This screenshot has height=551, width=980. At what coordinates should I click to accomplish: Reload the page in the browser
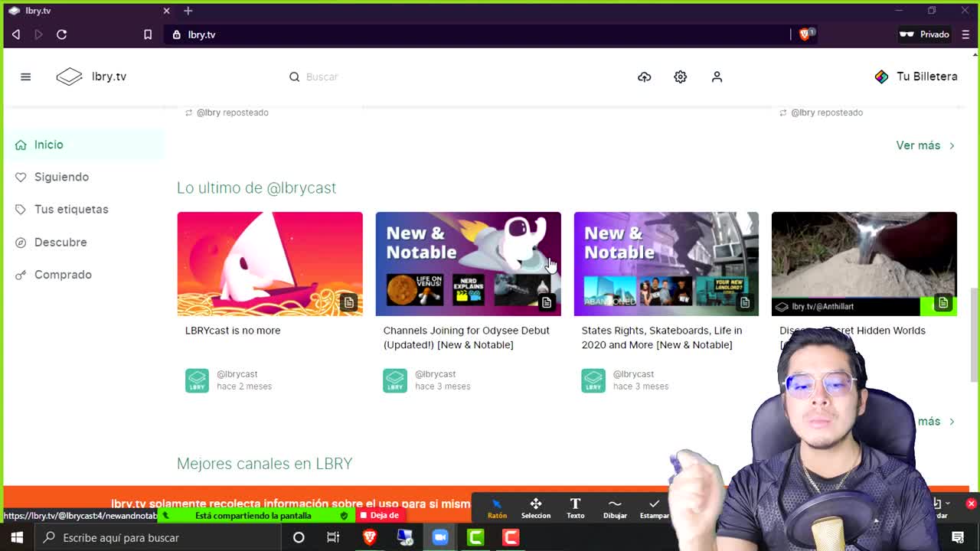tap(61, 34)
